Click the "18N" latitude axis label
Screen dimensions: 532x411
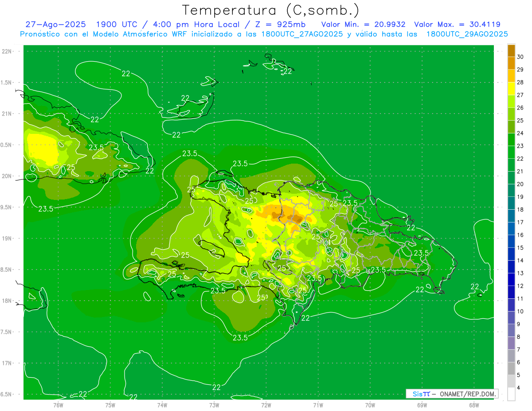8,301
